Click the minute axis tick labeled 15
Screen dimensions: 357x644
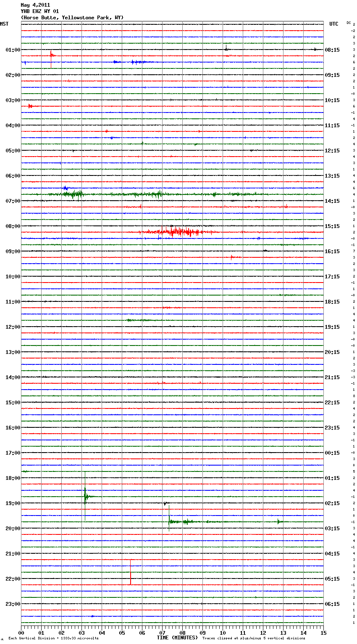click(323, 633)
